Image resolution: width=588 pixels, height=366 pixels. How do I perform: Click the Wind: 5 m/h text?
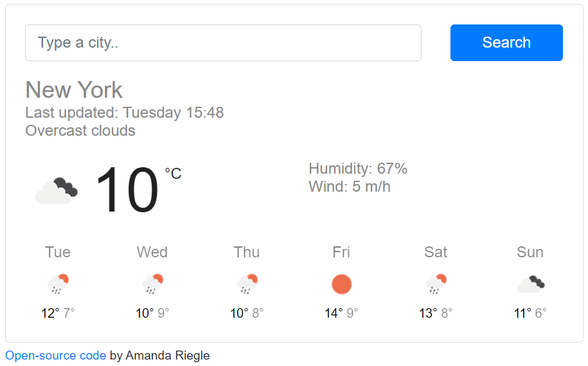[x=350, y=187]
